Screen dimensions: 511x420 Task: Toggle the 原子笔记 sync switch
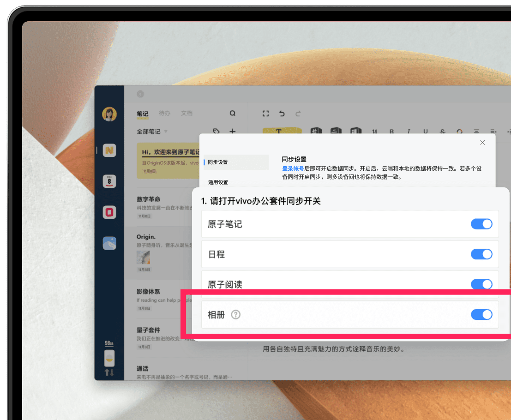(x=481, y=224)
